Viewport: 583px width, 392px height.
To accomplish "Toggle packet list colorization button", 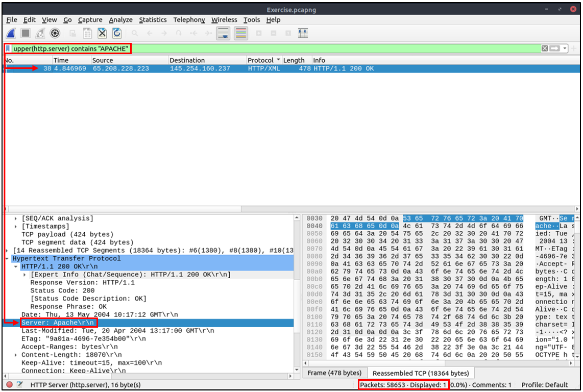I will (x=241, y=33).
